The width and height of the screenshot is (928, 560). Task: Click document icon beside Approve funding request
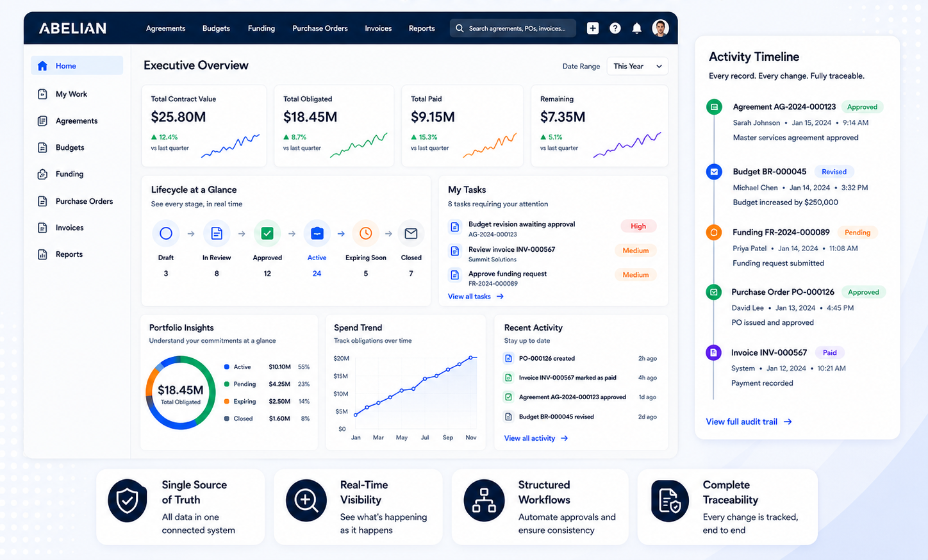click(454, 275)
